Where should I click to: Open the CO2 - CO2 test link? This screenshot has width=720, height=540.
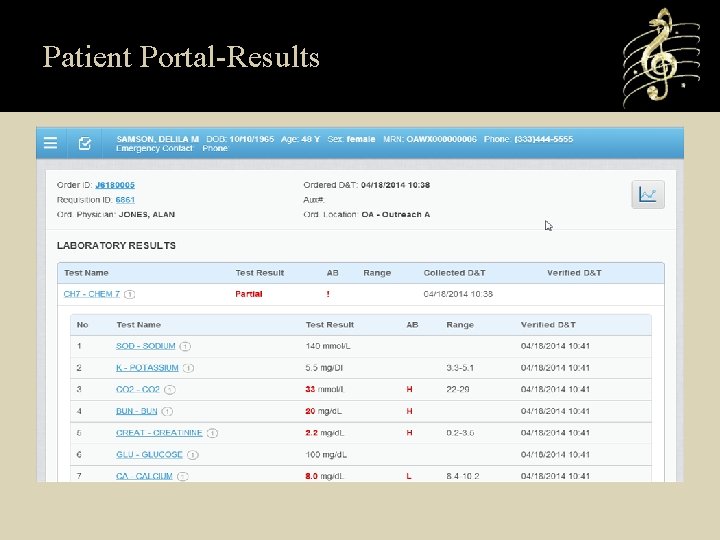[138, 389]
